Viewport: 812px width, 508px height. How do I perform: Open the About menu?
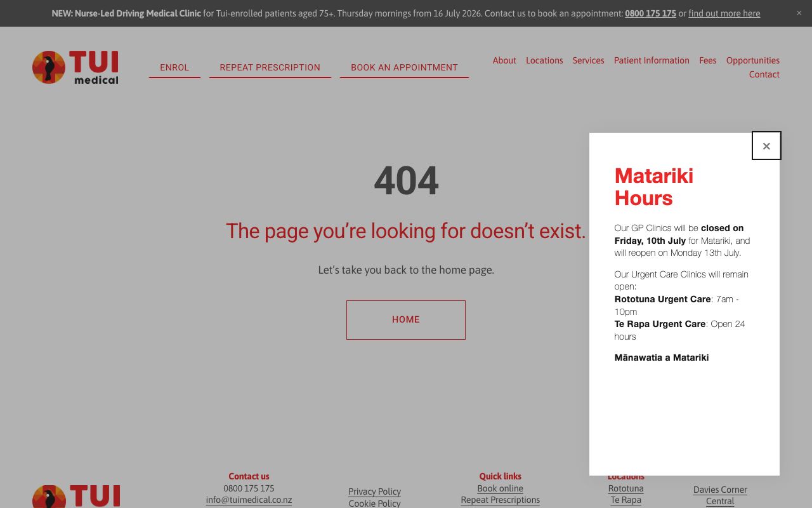pyautogui.click(x=504, y=60)
